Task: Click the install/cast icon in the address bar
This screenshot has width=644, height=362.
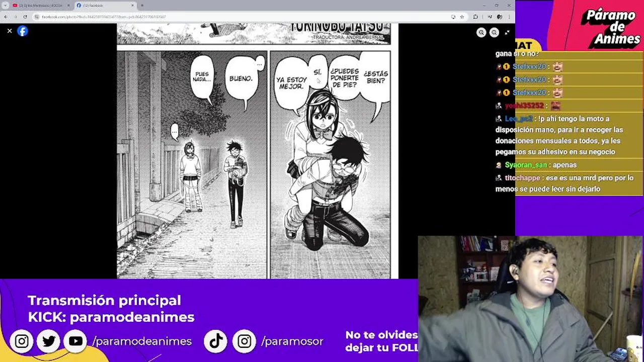Action: point(453,17)
